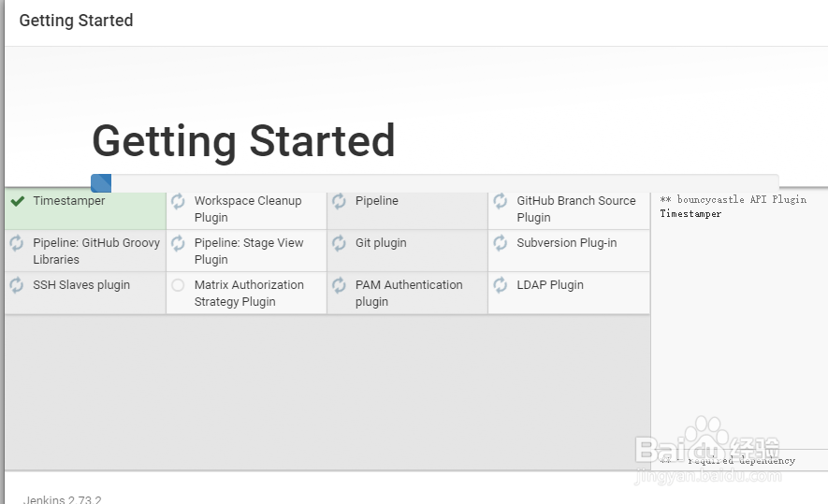The width and height of the screenshot is (828, 504).
Task: Click the spinner icon for SSH Slaves plugin
Action: click(x=16, y=285)
